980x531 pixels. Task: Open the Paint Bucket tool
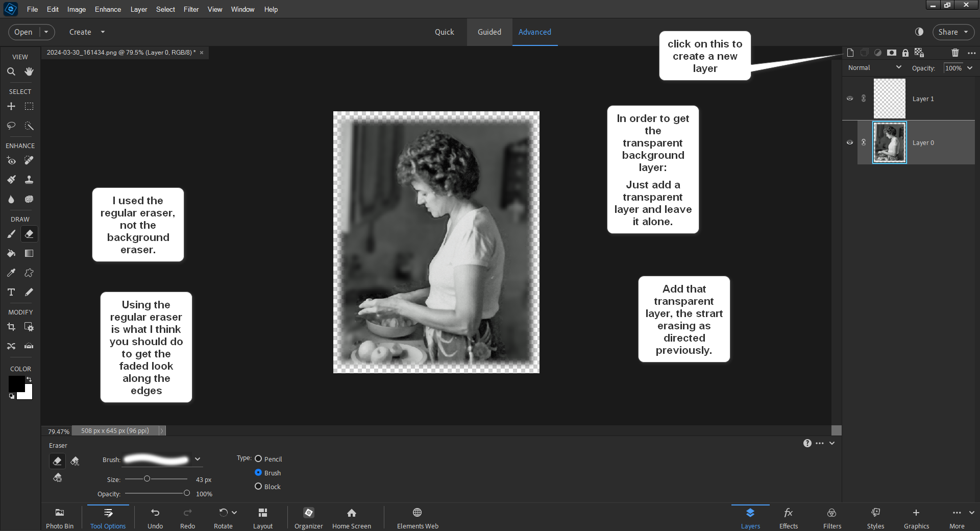click(x=11, y=253)
